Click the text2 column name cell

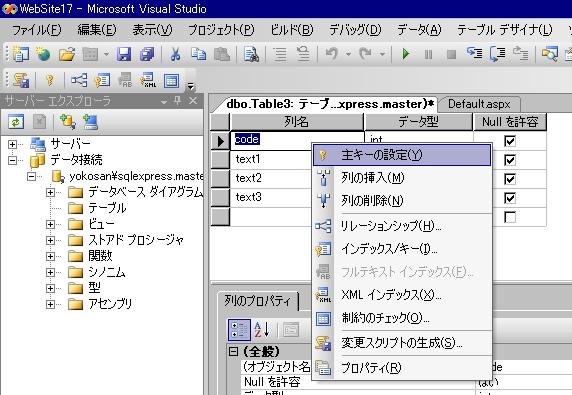270,179
